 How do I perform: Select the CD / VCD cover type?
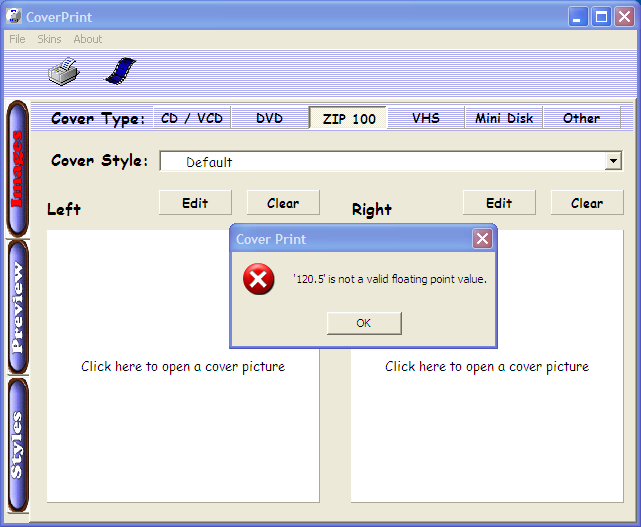click(x=192, y=118)
